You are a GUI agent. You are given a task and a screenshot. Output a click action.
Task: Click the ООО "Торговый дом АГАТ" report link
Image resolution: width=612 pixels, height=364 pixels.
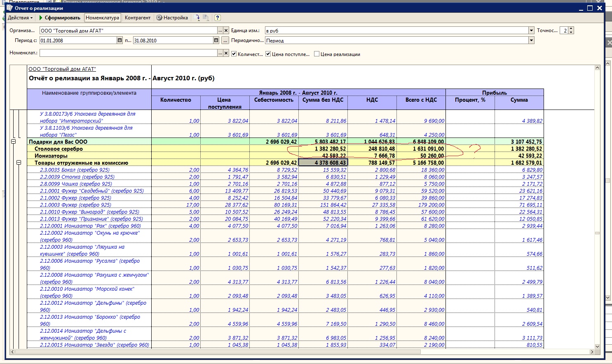tap(62, 69)
